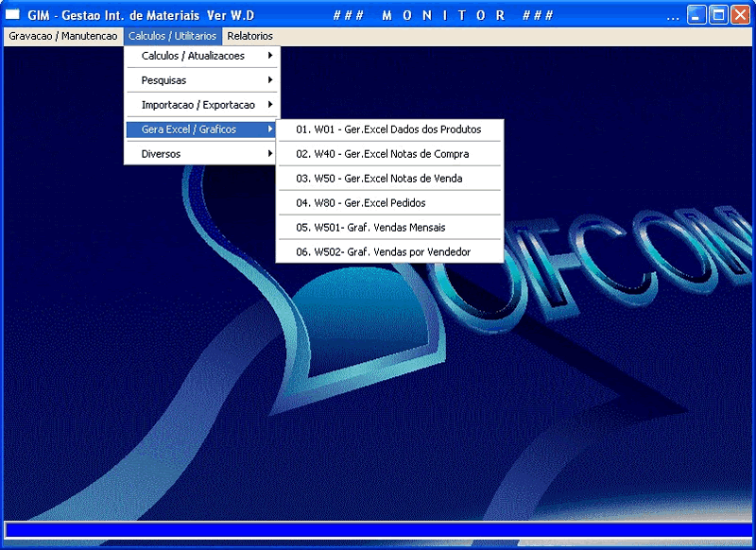This screenshot has width=756, height=550.
Task: Close the GIM window
Action: click(x=740, y=15)
